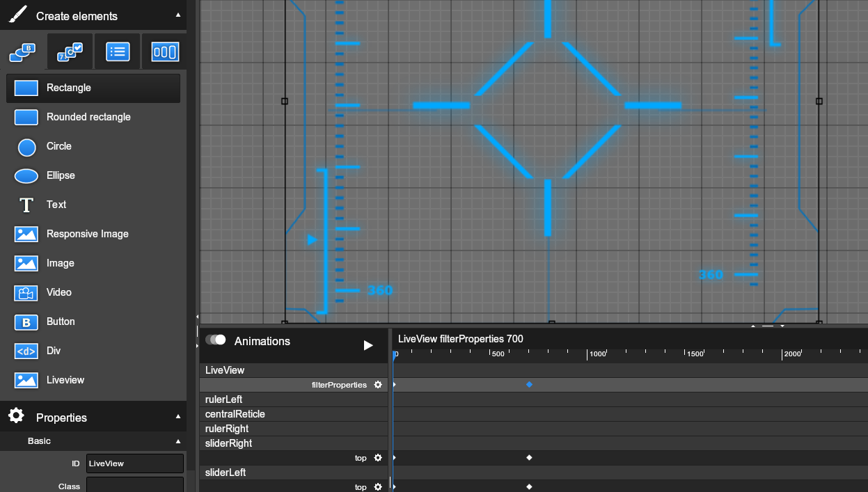The image size is (868, 492).
Task: Open the filterProperties gear settings
Action: pos(377,384)
